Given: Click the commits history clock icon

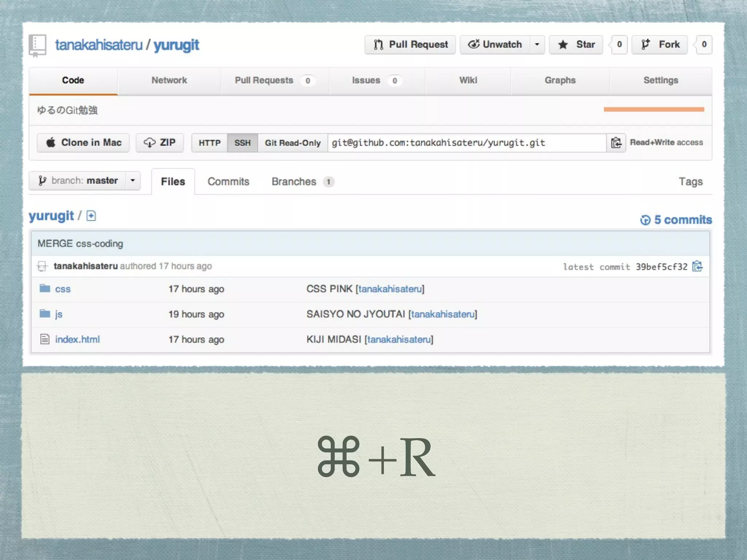Looking at the screenshot, I should click(x=645, y=220).
